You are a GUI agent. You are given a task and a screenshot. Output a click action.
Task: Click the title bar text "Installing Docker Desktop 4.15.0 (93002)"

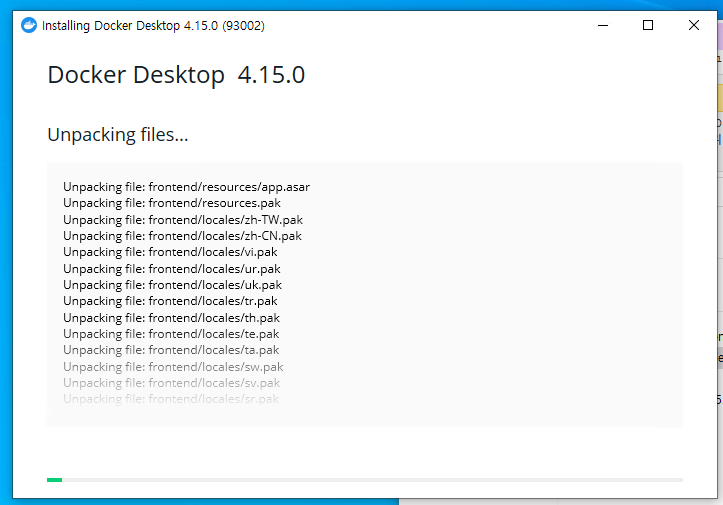click(153, 25)
